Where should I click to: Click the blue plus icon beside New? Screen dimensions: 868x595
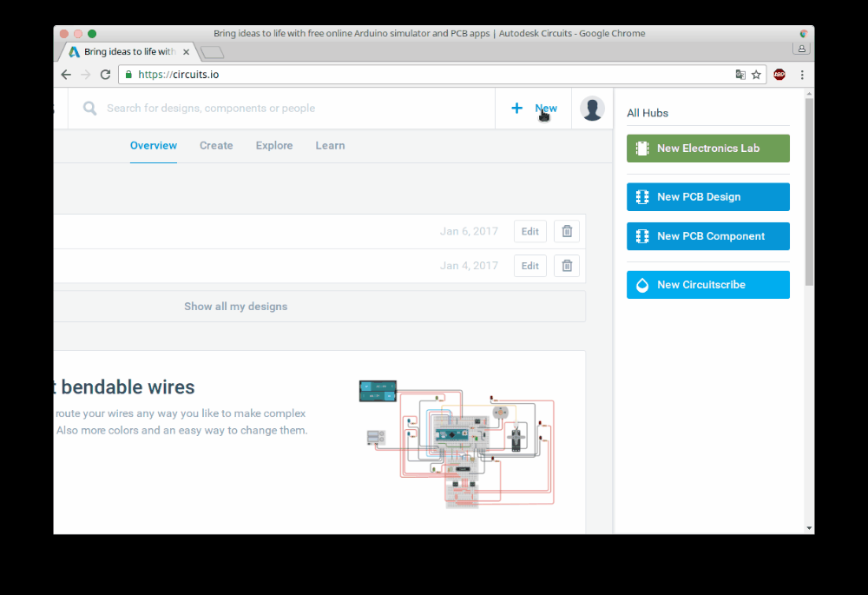pyautogui.click(x=516, y=108)
